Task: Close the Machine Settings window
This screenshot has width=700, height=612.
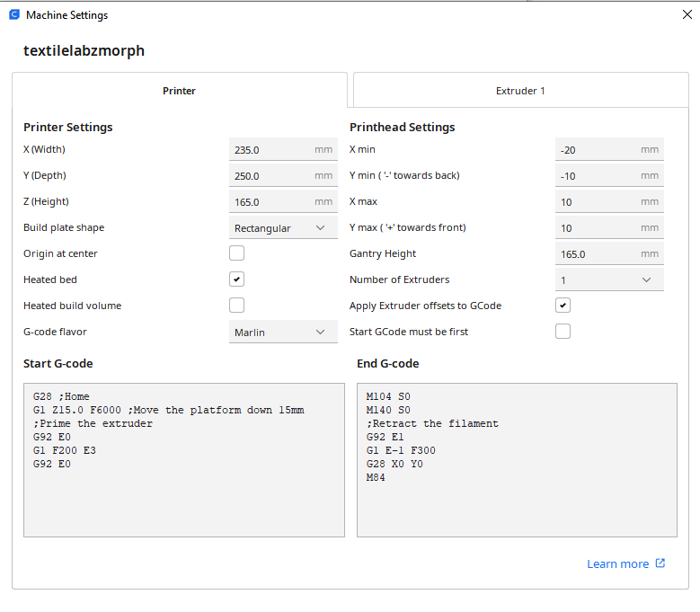Action: [687, 14]
